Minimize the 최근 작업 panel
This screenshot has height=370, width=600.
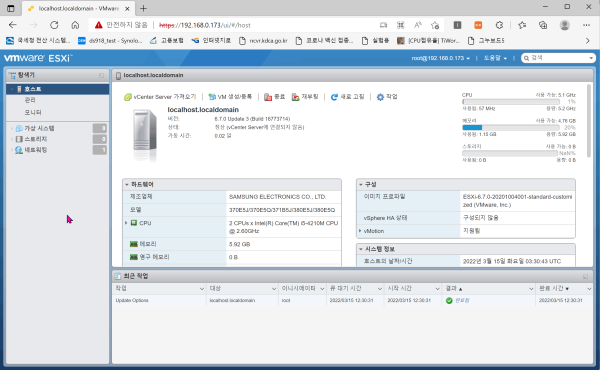pyautogui.click(x=585, y=276)
